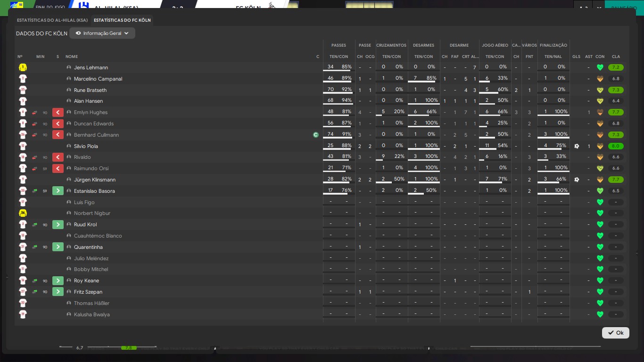Click the green substituted-on arrow for Ruud Krol

(58, 224)
